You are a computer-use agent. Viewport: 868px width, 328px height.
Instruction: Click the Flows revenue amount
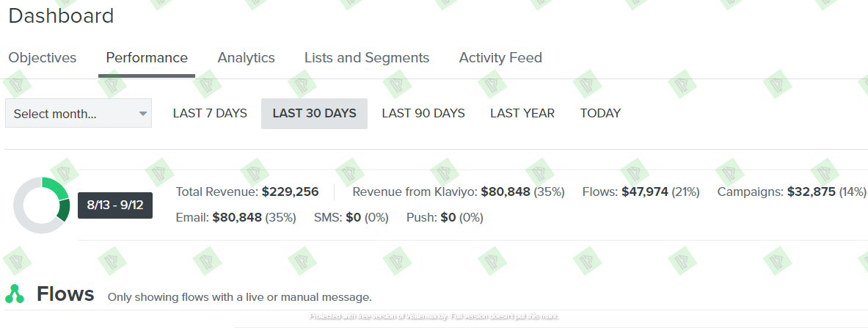click(x=645, y=192)
